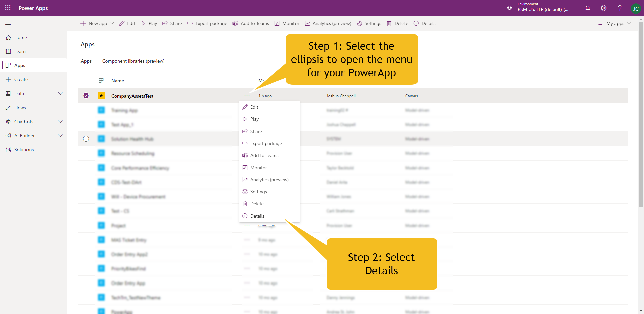644x314 pixels.
Task: Go to Solutions in the sidebar
Action: tap(24, 150)
